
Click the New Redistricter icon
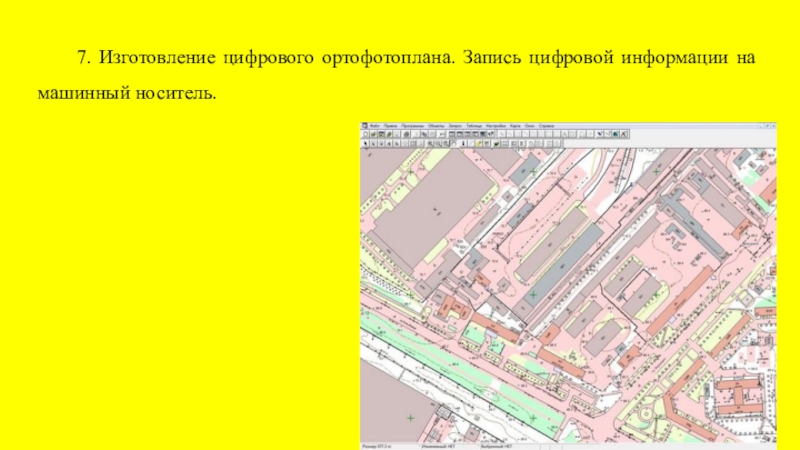click(482, 134)
